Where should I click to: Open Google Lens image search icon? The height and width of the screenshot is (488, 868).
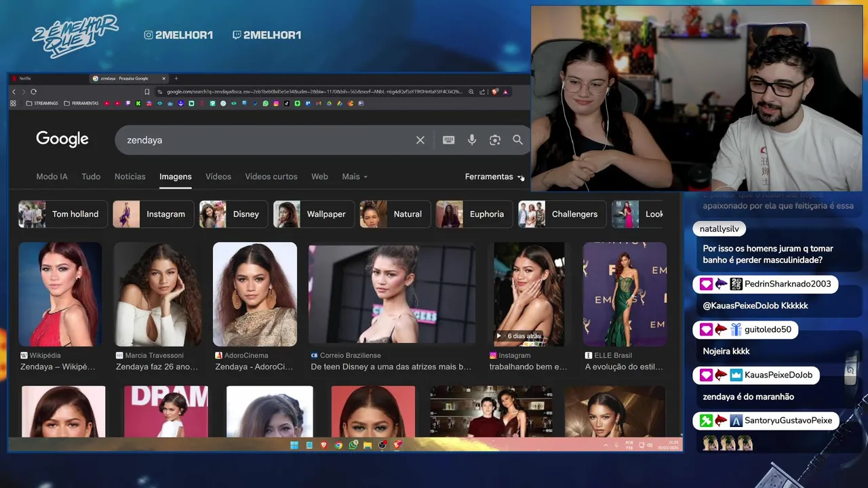click(x=495, y=140)
